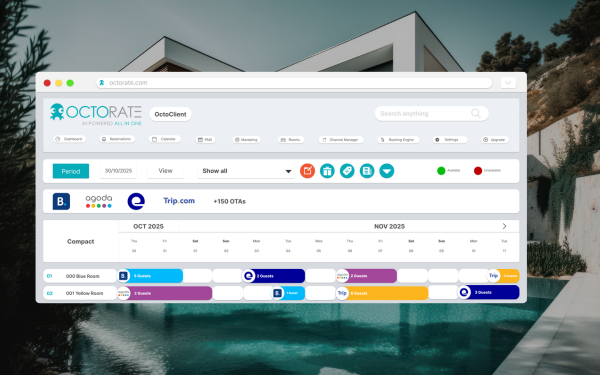Open the Show all dropdown
The image size is (600, 375).
246,171
